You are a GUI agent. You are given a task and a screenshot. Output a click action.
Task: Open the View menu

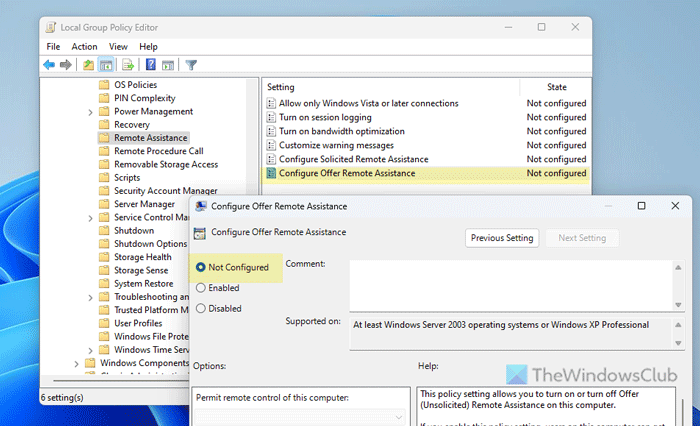point(118,46)
